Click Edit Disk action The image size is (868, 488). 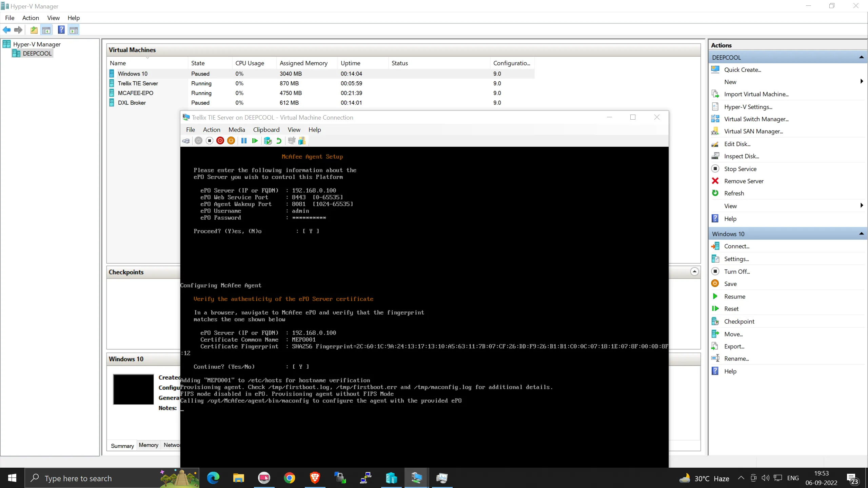737,144
